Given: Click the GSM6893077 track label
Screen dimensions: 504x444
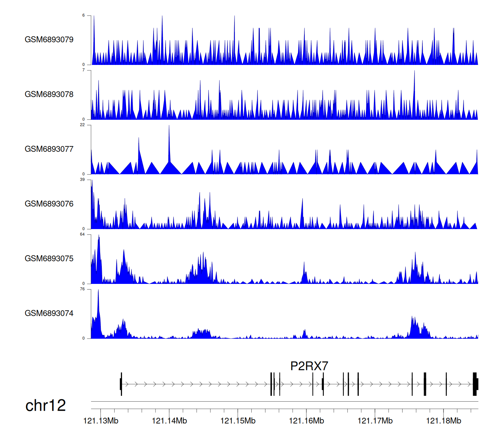Looking at the screenshot, I should pos(49,149).
